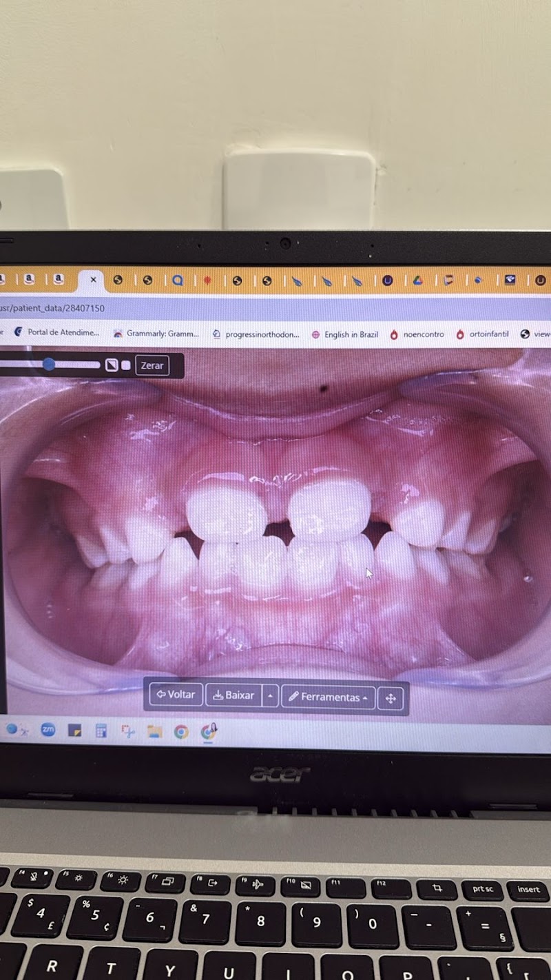Click Baixar to download the image
The image size is (551, 980).
233,695
